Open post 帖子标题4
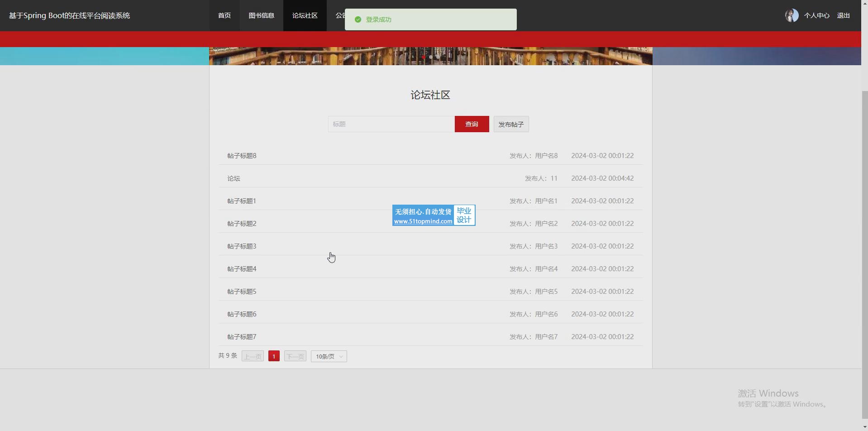Viewport: 868px width, 431px height. (242, 269)
